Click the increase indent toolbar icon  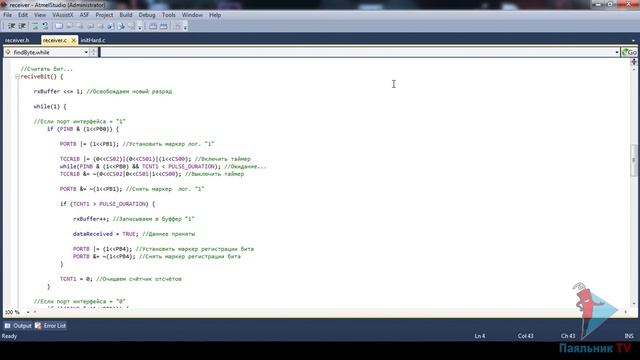pyautogui.click(x=22, y=26)
